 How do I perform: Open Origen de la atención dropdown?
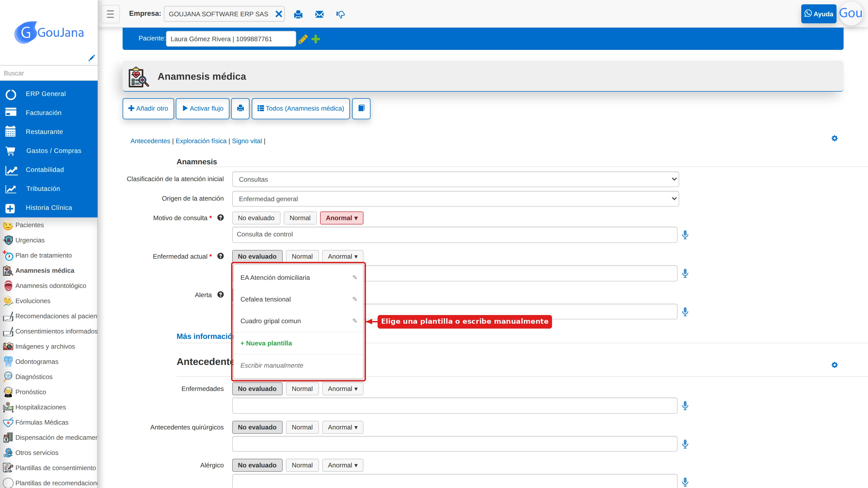coord(456,199)
